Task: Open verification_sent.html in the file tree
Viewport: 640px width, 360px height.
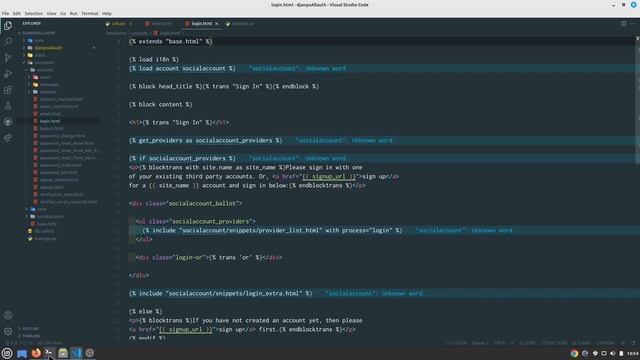Action: [x=61, y=194]
